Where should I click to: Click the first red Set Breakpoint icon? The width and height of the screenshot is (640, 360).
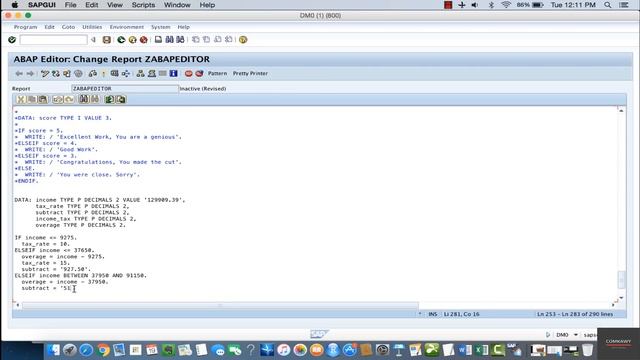[188, 73]
